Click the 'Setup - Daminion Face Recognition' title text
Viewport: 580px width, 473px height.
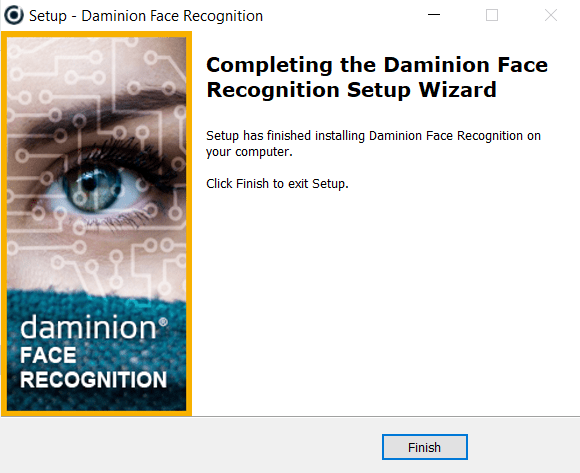(146, 16)
